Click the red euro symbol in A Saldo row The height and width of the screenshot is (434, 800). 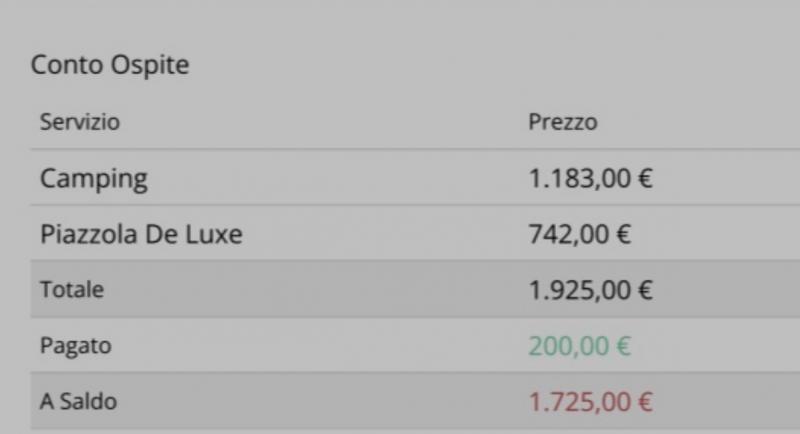pyautogui.click(x=645, y=403)
